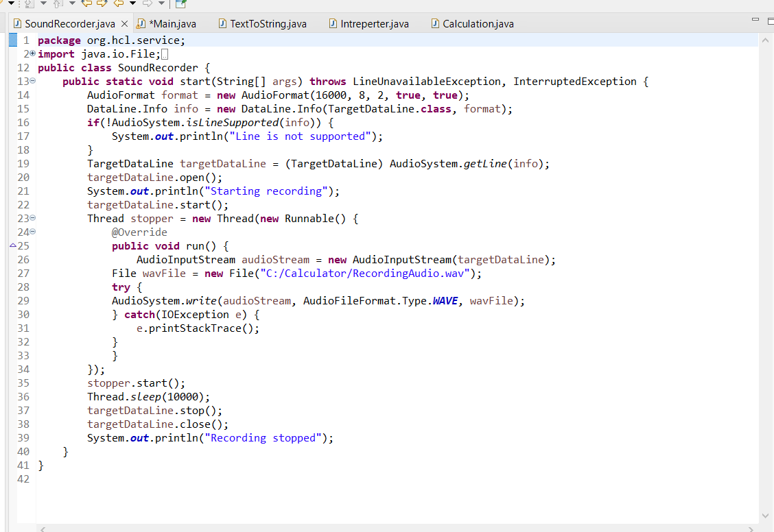This screenshot has width=774, height=532.
Task: Click the Next Annotation toolbar icon
Action: [x=29, y=4]
